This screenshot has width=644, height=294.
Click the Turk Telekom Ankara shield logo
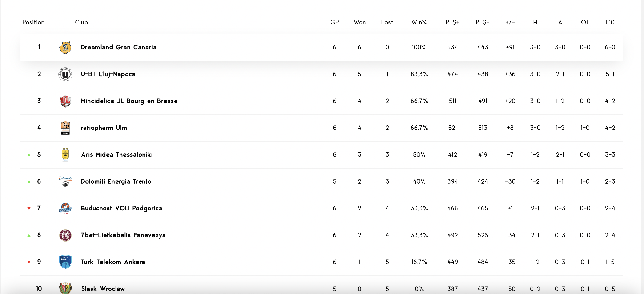(x=65, y=262)
